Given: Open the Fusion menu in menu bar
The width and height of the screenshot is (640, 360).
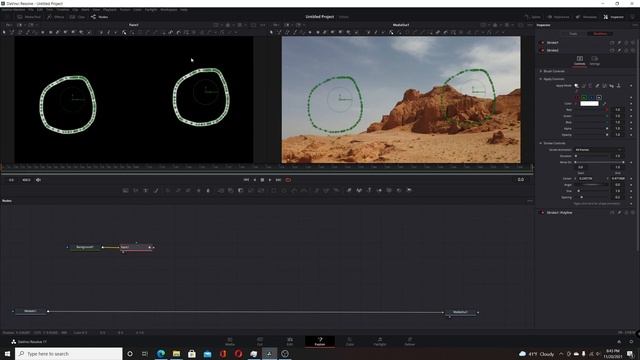Looking at the screenshot, I should [125, 10].
